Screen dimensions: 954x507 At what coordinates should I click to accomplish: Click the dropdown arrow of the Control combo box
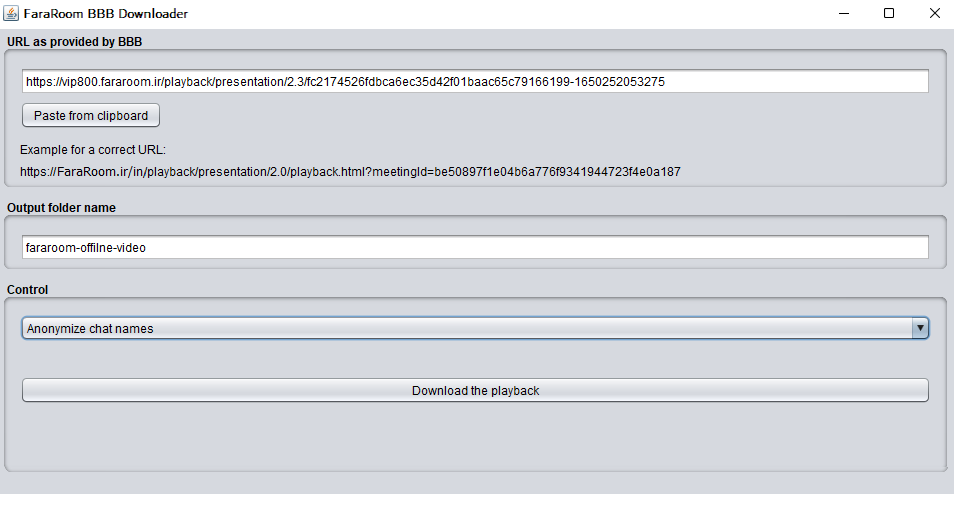[x=920, y=328]
